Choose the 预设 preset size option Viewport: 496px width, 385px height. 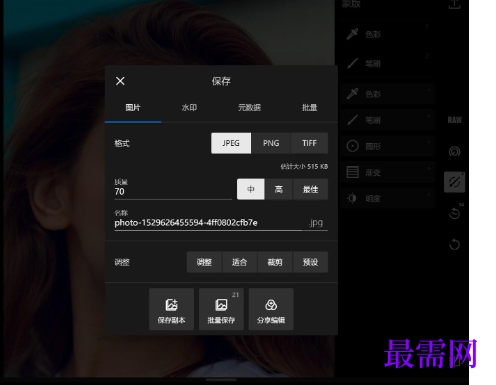[310, 262]
